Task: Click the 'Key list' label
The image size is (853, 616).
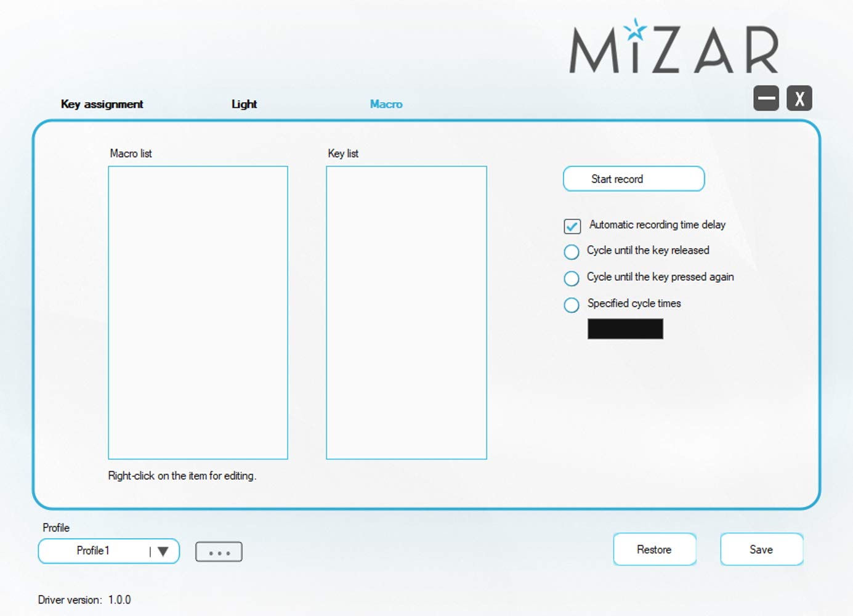Action: pyautogui.click(x=343, y=153)
